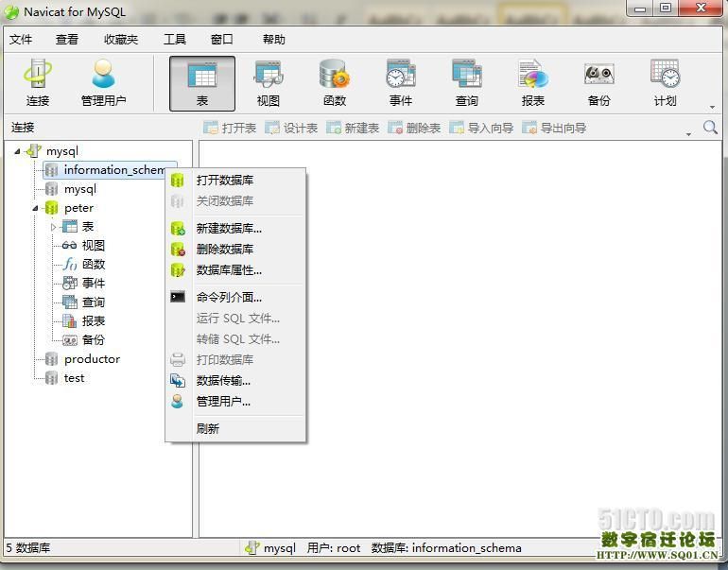Image resolution: width=728 pixels, height=570 pixels.
Task: Choose 数据库属性... in context menu
Action: 235,270
